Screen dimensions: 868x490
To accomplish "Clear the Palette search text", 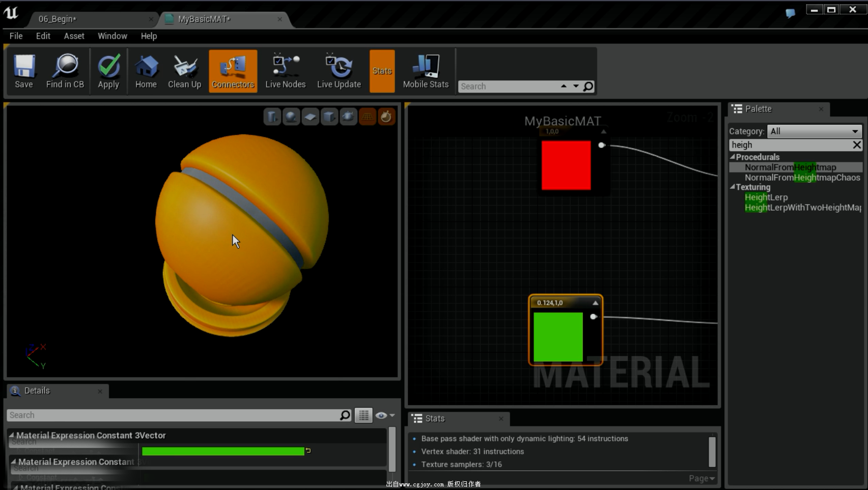I will point(857,145).
